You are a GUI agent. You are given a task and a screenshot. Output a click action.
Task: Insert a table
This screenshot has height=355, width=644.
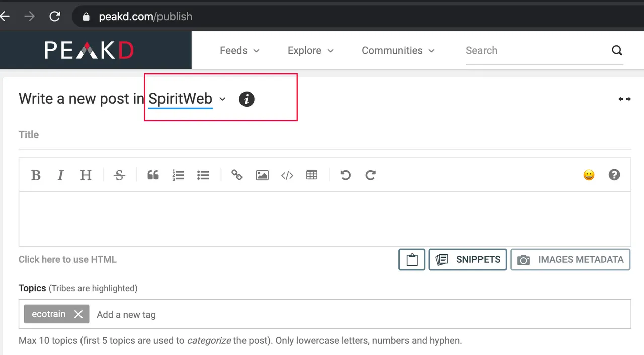(312, 175)
